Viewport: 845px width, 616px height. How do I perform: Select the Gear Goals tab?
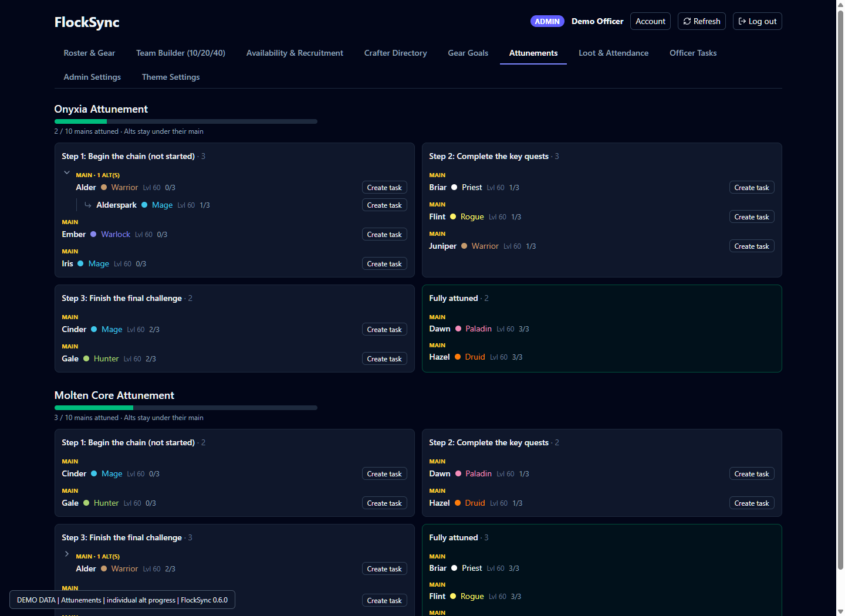(x=468, y=53)
